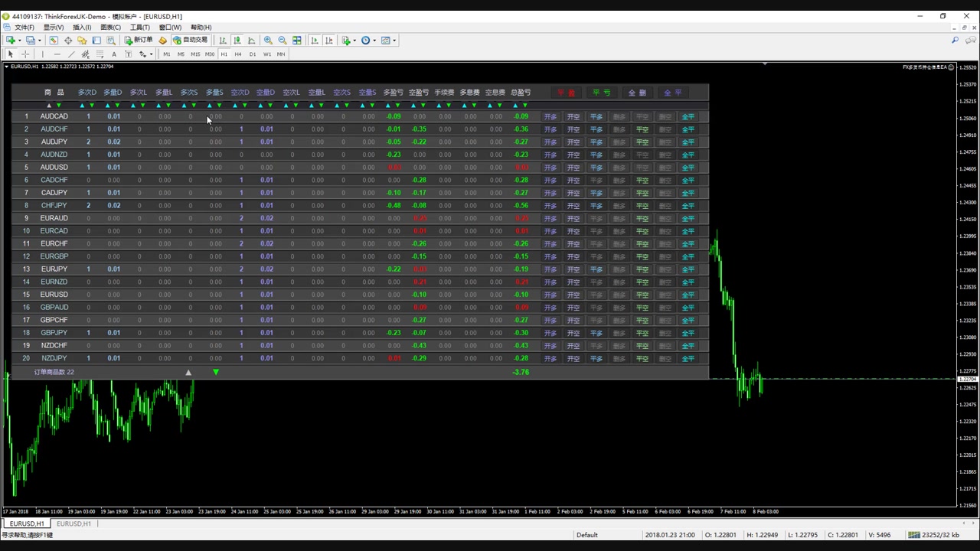Viewport: 980px width, 551px height.
Task: Switch to the second EURUSD,H1 tab
Action: pos(74,523)
